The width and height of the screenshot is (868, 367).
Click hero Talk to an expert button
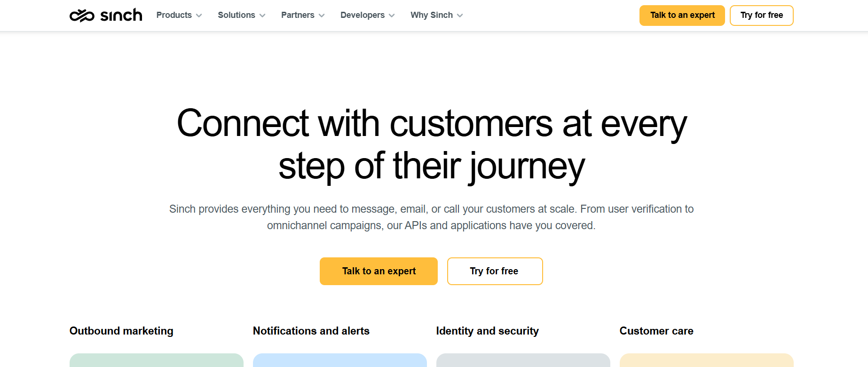tap(379, 271)
